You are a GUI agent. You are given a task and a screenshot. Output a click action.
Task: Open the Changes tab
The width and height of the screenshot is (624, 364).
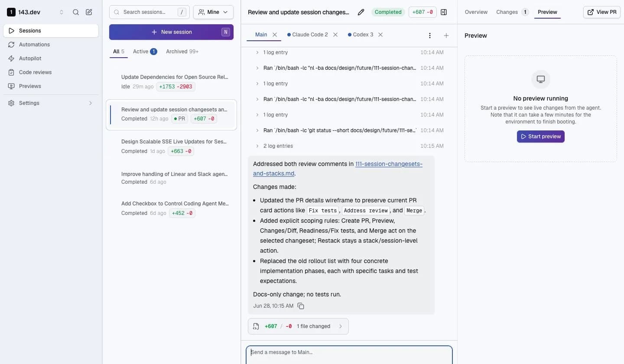click(x=512, y=12)
